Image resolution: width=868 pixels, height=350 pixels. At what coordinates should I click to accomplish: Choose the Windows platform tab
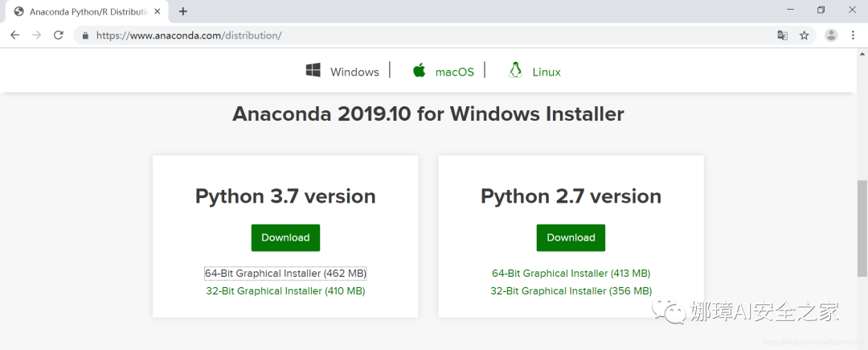355,72
